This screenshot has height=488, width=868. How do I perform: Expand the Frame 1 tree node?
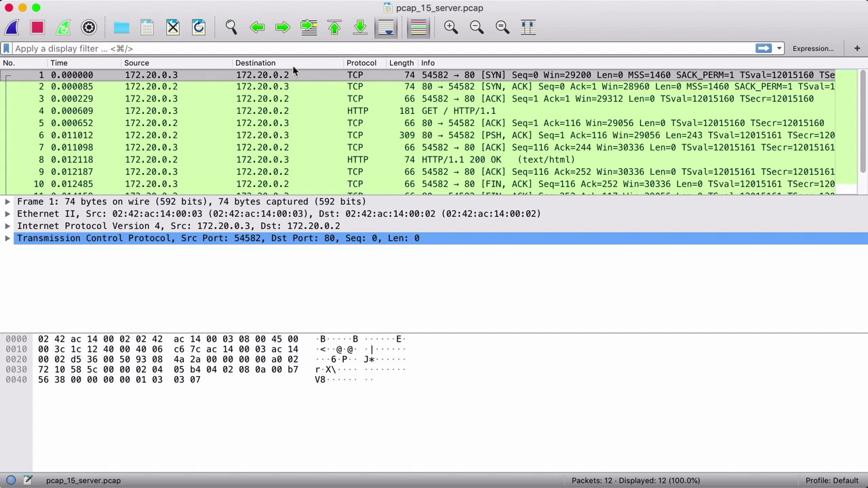tap(7, 202)
